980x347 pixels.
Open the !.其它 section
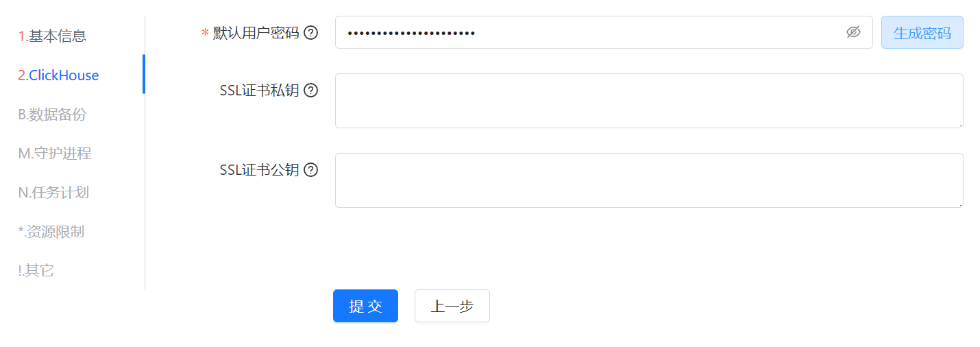pos(36,270)
